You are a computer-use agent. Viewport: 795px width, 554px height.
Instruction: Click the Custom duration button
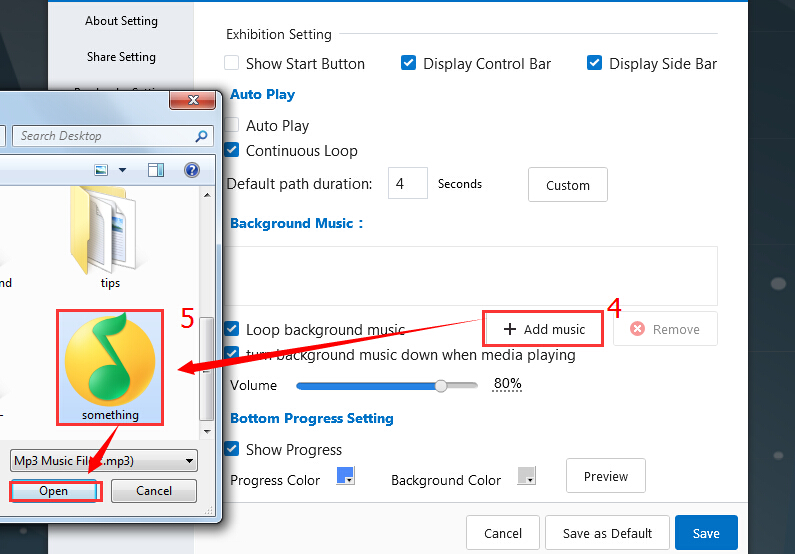567,185
